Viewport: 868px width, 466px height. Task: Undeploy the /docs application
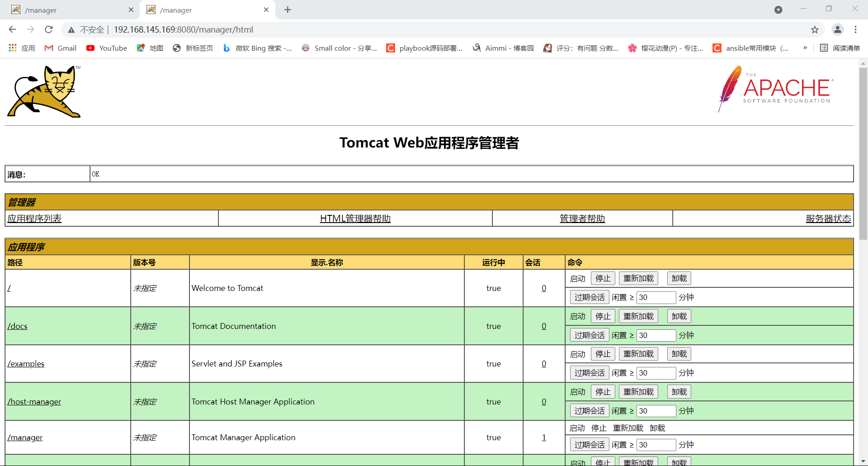click(x=679, y=317)
